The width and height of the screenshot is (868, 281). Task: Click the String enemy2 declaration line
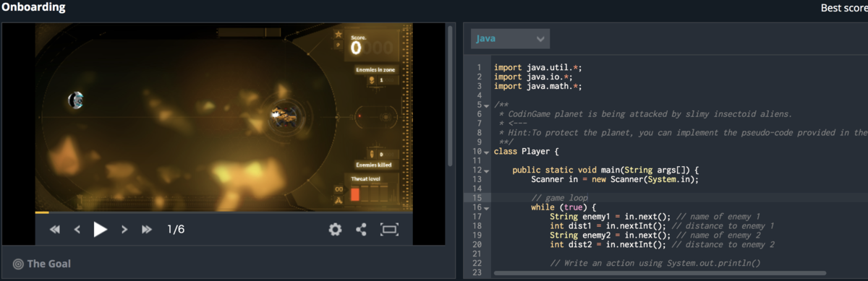[655, 235]
